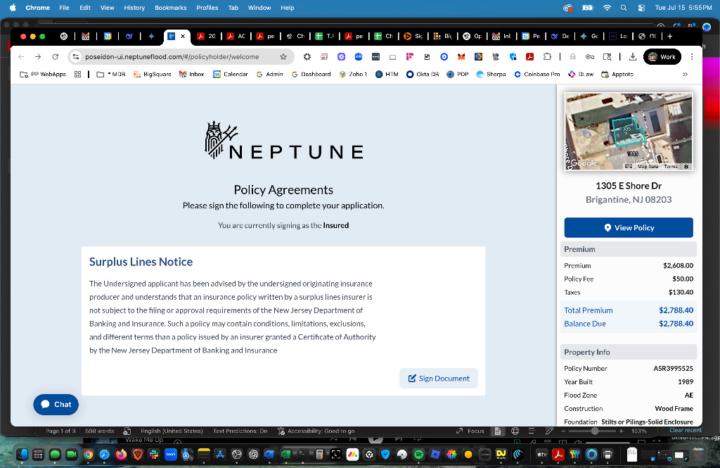Click the Total Premium amount $2,788.40

click(x=676, y=310)
